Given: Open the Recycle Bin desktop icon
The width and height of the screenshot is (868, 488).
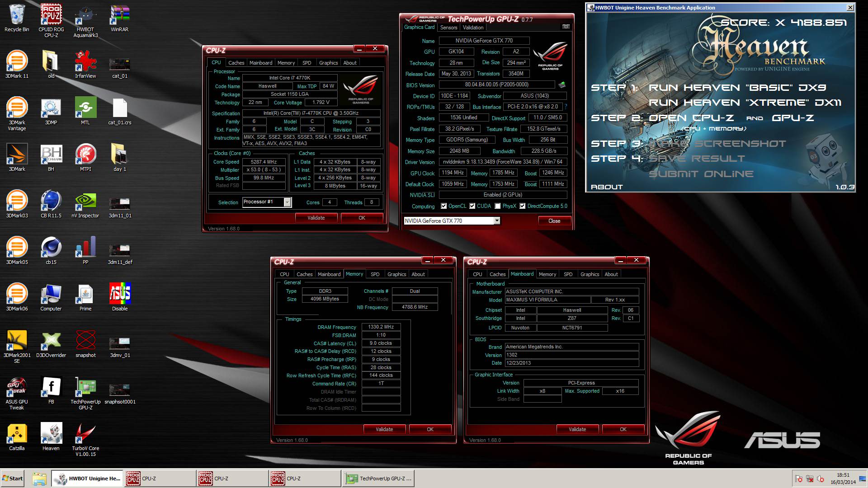Looking at the screenshot, I should (x=17, y=18).
